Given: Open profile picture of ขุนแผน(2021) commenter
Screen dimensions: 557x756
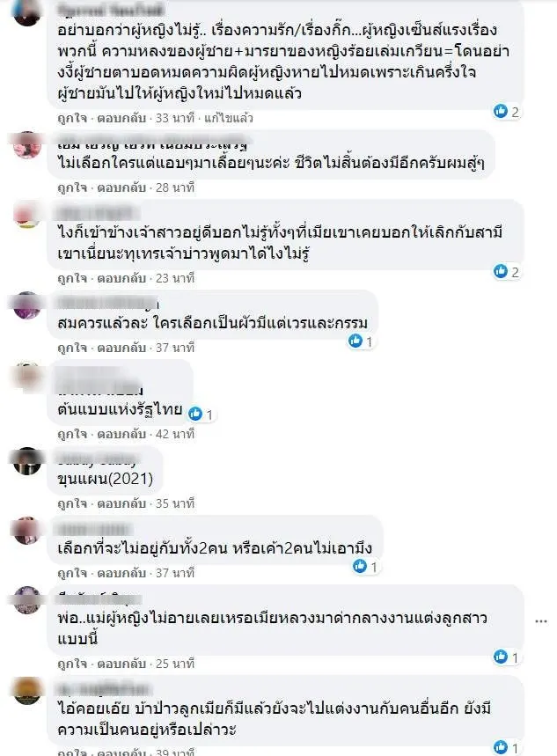Looking at the screenshot, I should (x=27, y=461).
